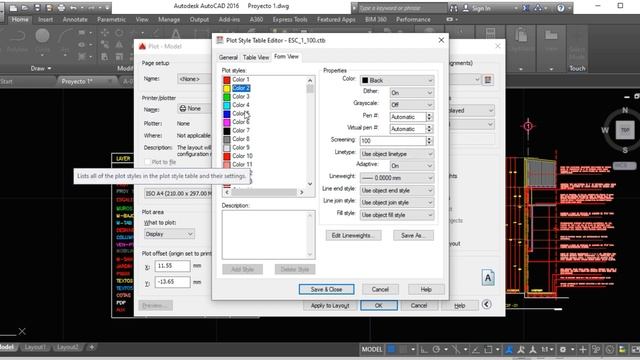Click the New file icon in quick access toolbar
Screen dimensions: 640x360
tap(13, 7)
